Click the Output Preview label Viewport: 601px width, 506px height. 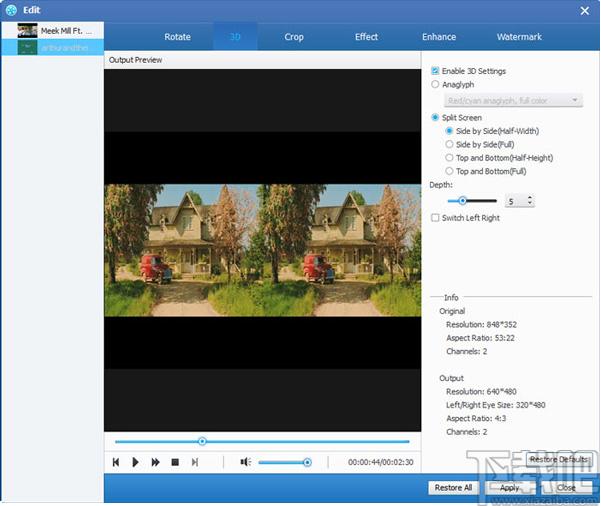pyautogui.click(x=135, y=60)
